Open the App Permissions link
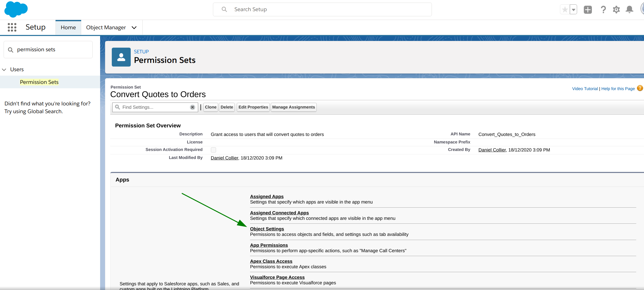Screen dimensions: 644x290 (269, 245)
